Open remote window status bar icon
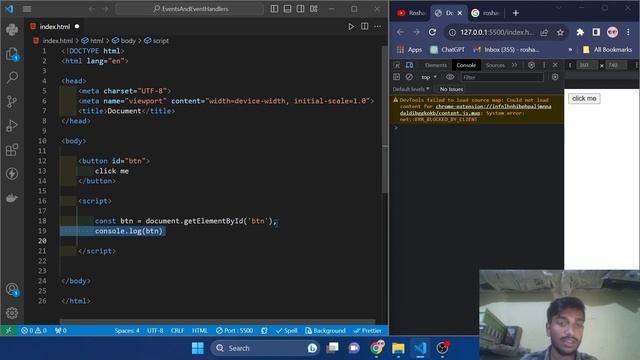The image size is (640, 360). (x=8, y=331)
